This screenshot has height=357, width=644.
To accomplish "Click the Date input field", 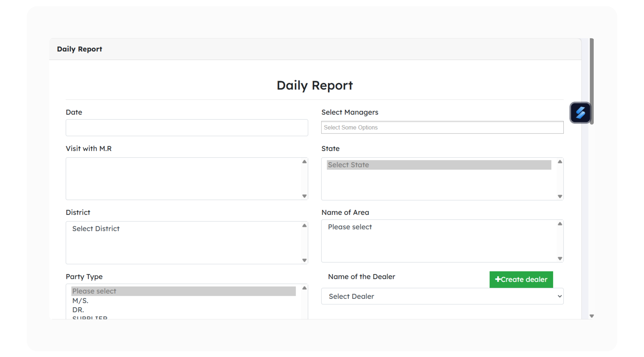I will pos(187,128).
